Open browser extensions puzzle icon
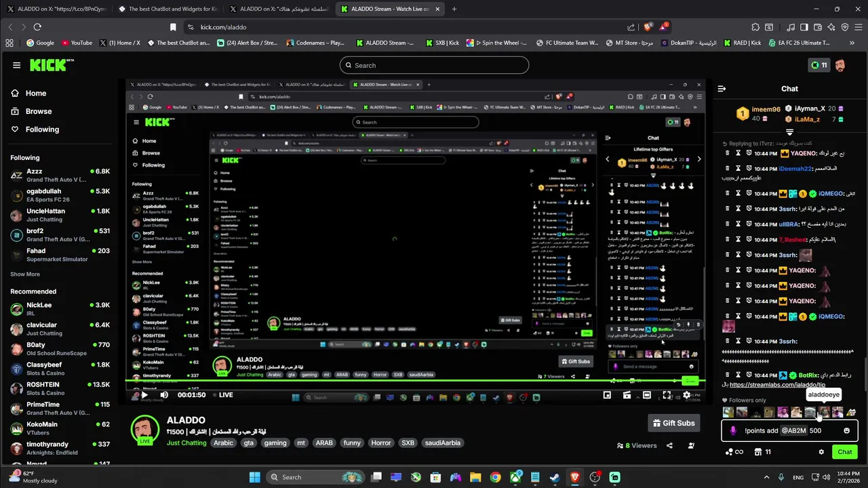 point(755,27)
